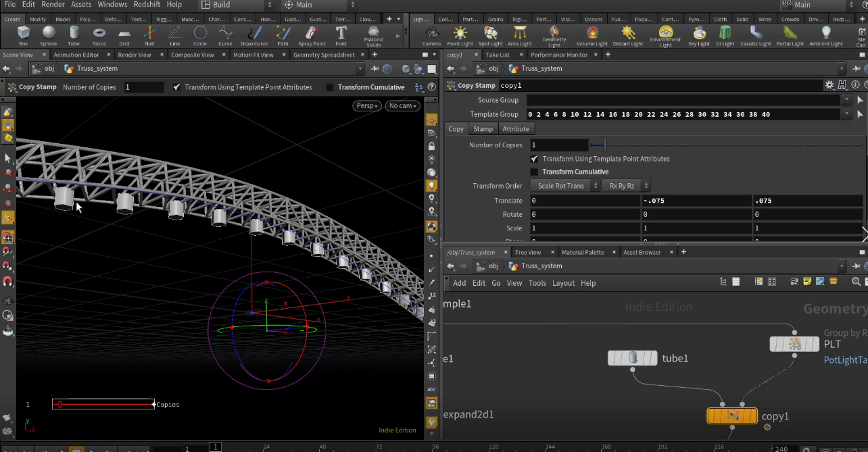Add an Area Light from the shelf
This screenshot has width=868, height=452.
click(520, 36)
